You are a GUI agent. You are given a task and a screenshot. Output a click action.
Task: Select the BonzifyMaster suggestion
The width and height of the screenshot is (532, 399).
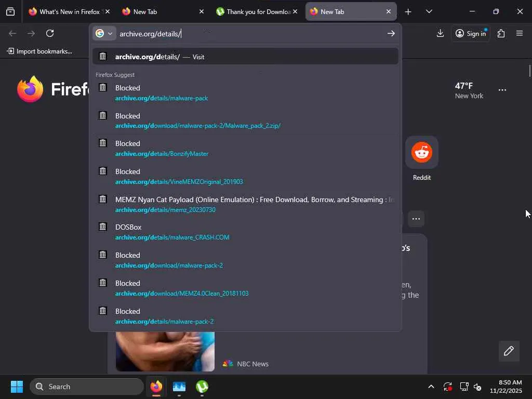245,148
